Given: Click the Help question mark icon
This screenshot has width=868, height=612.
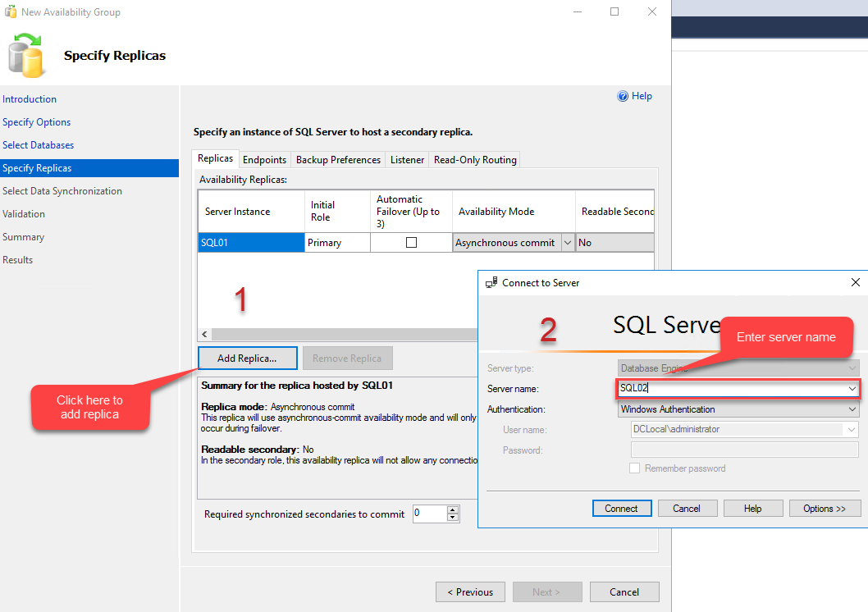Looking at the screenshot, I should (623, 96).
